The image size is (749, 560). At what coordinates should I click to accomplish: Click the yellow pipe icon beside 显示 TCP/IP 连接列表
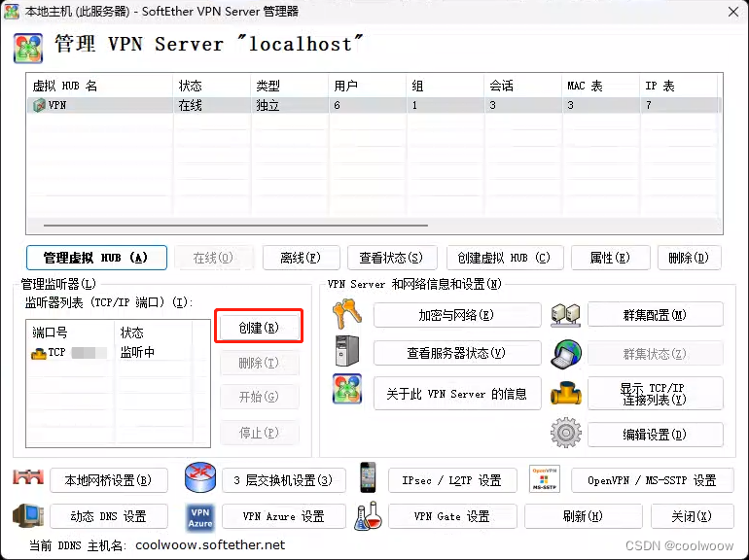[566, 394]
